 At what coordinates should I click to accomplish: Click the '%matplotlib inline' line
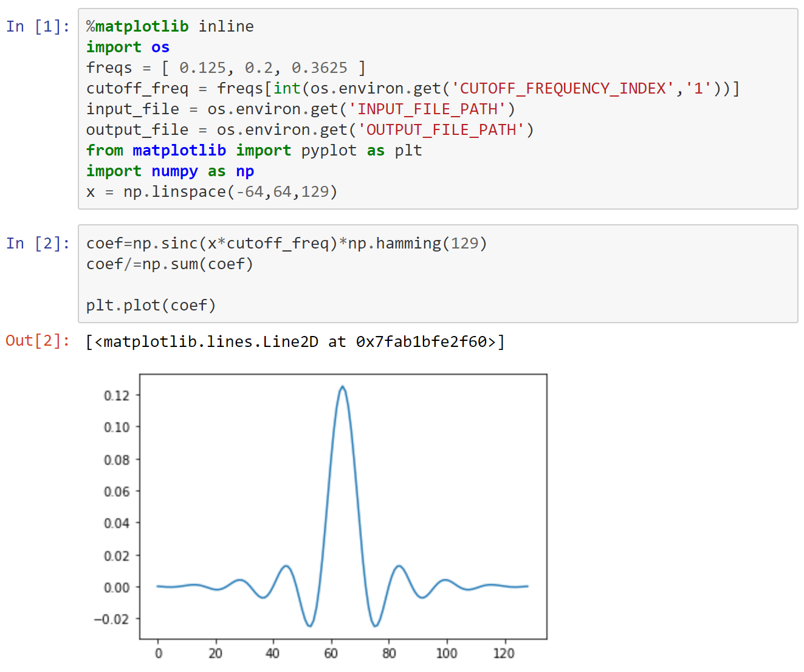170,27
